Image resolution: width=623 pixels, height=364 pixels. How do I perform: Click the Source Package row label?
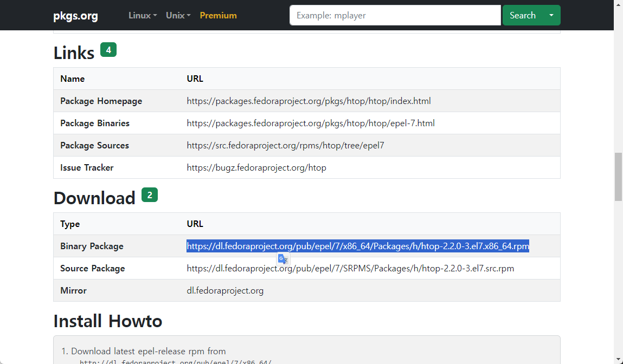pyautogui.click(x=93, y=268)
